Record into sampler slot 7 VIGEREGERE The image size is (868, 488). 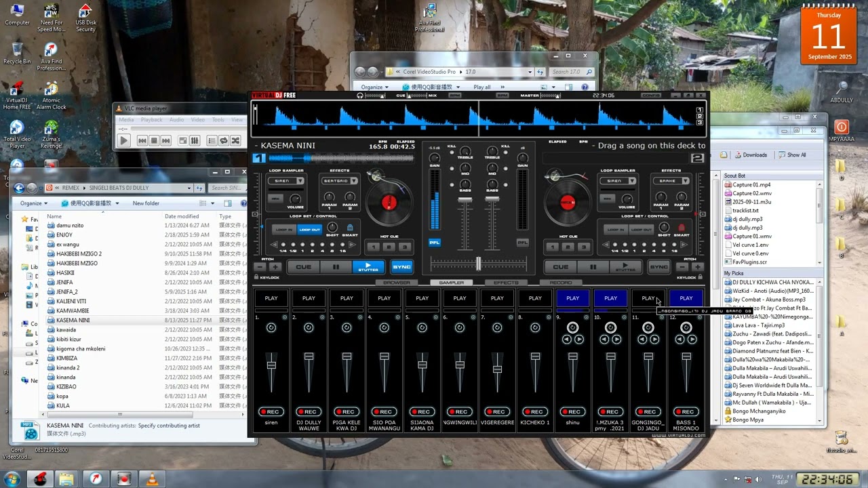click(497, 411)
